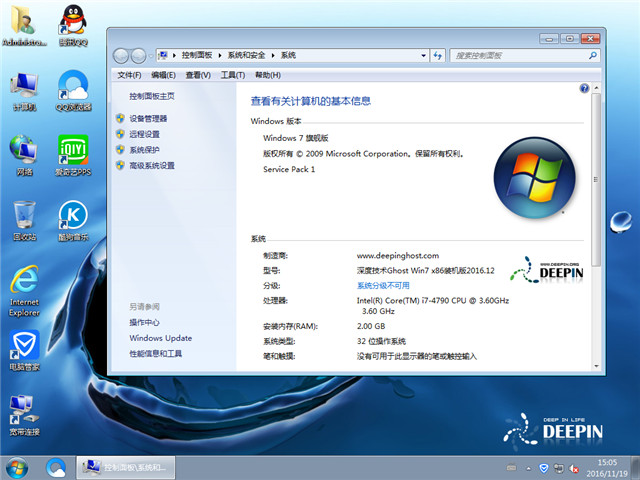Open 高级系统设置 advanced settings link
The width and height of the screenshot is (640, 480).
(x=152, y=165)
